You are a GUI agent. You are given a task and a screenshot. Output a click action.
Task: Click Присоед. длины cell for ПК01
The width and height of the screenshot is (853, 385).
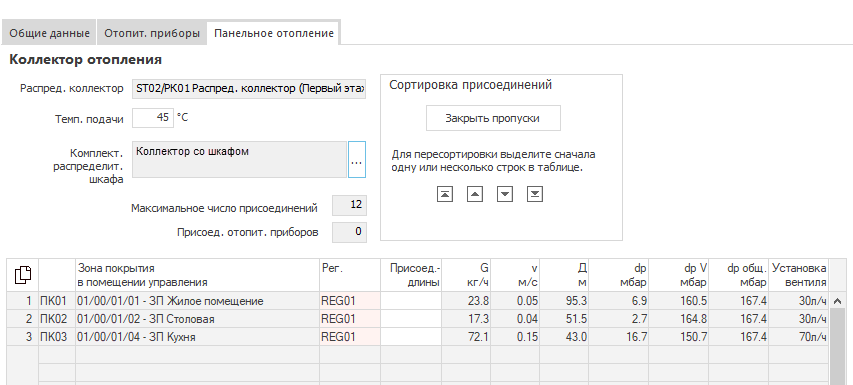coord(411,301)
